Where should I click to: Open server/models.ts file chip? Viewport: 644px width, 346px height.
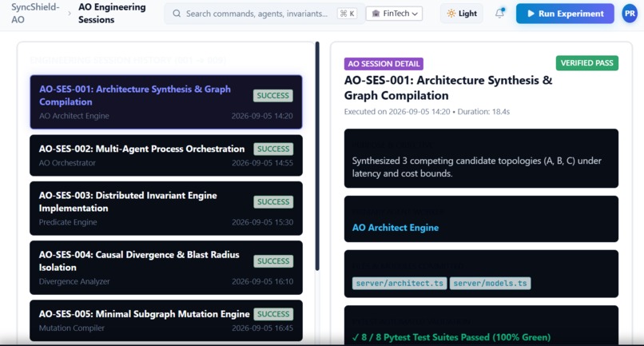pyautogui.click(x=490, y=283)
